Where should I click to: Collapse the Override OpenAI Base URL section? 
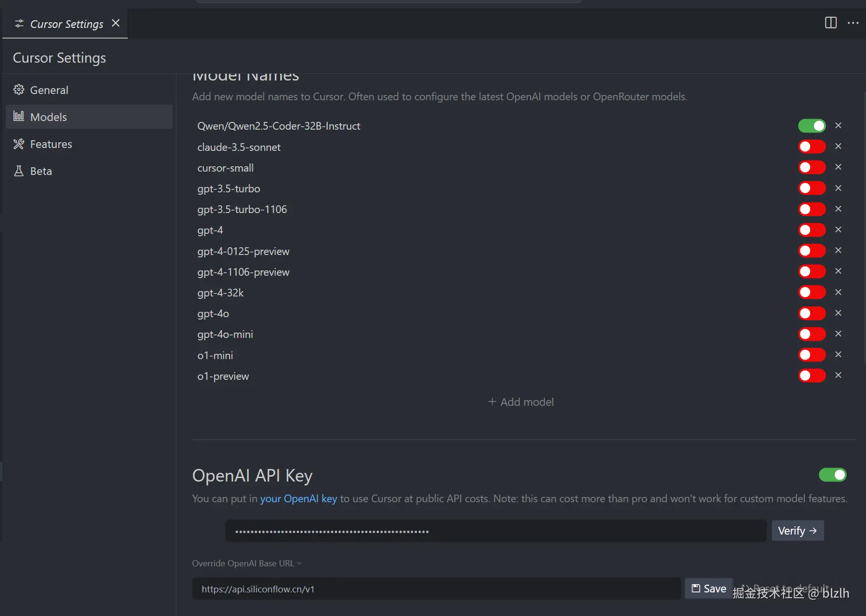(247, 563)
